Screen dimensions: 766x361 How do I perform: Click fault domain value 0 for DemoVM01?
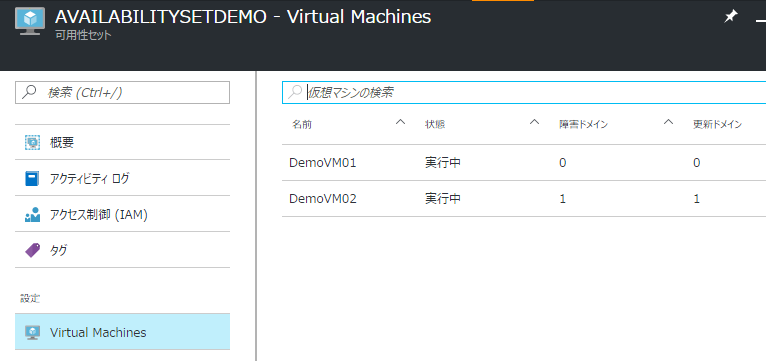[563, 163]
